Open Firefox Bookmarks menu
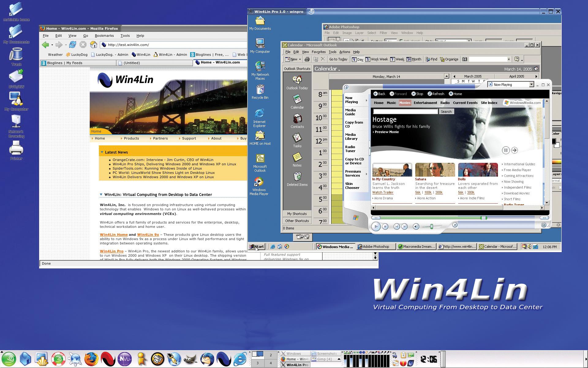588x368 pixels. [x=104, y=36]
